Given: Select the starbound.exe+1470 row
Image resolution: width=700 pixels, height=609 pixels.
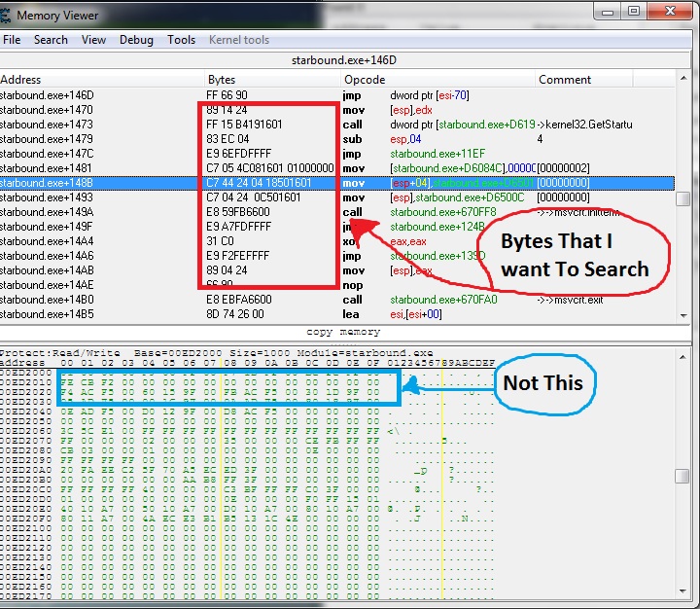Looking at the screenshot, I should (337, 110).
